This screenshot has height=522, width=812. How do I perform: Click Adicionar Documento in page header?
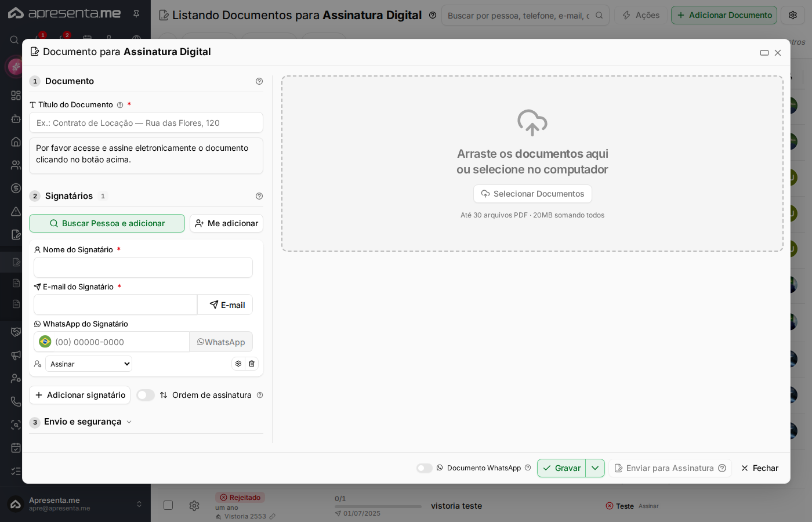pos(724,15)
